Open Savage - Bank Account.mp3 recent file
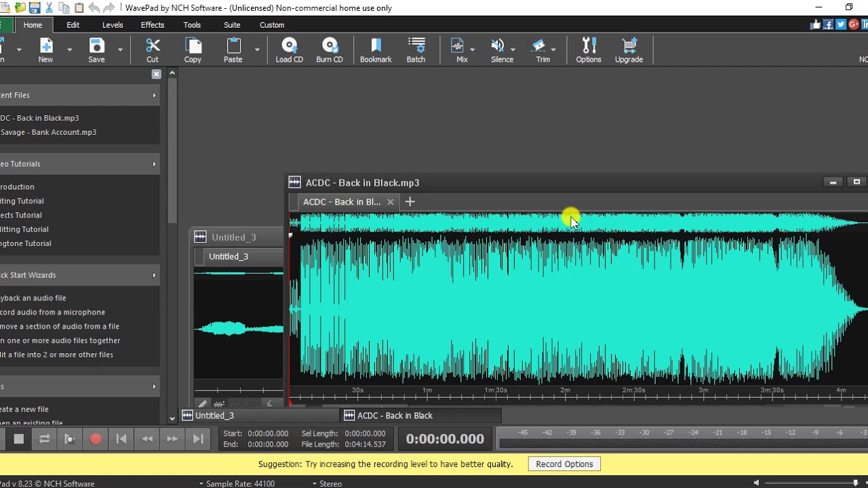Viewport: 868px width, 488px height. pyautogui.click(x=48, y=132)
